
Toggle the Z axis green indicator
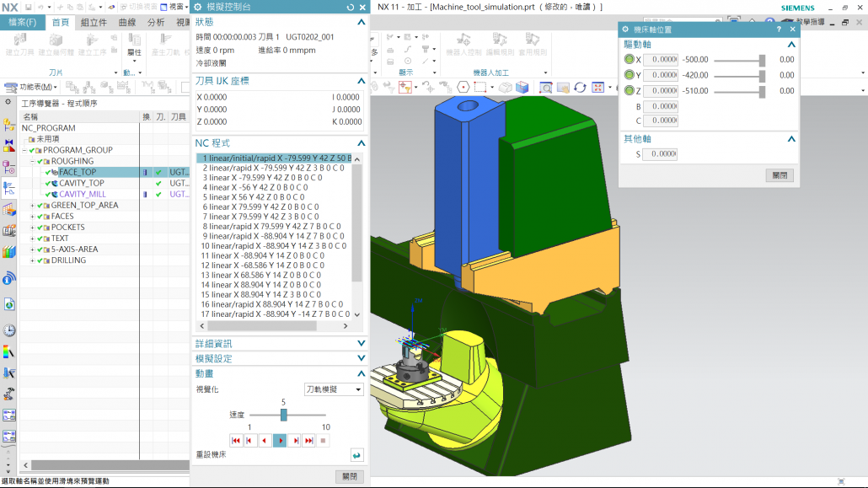pyautogui.click(x=629, y=91)
